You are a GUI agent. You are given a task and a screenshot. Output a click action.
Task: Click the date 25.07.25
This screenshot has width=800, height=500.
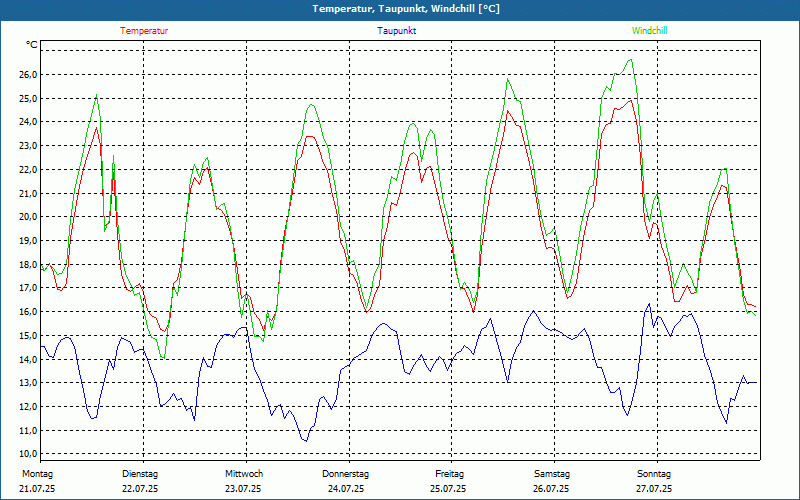(x=448, y=489)
